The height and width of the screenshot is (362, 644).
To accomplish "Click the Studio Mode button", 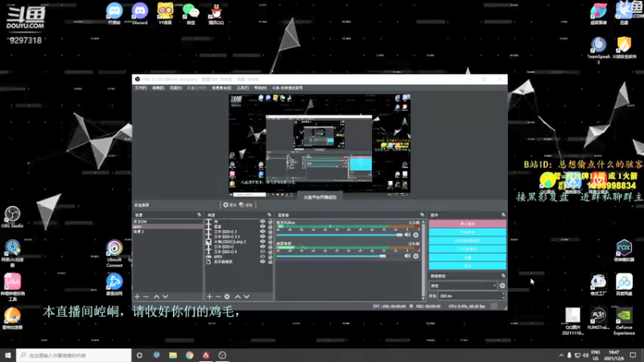I will [x=468, y=249].
